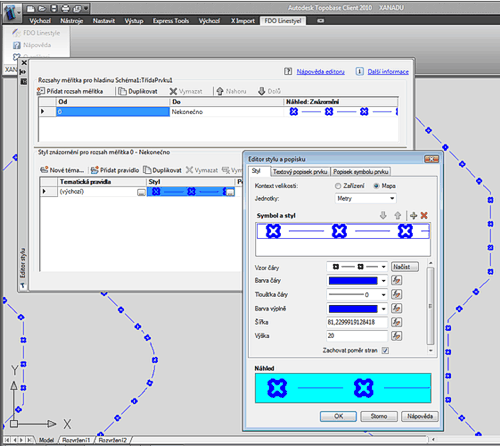This screenshot has height=446, width=500.
Task: Move symbol up with gray up arrow
Action: [x=398, y=215]
